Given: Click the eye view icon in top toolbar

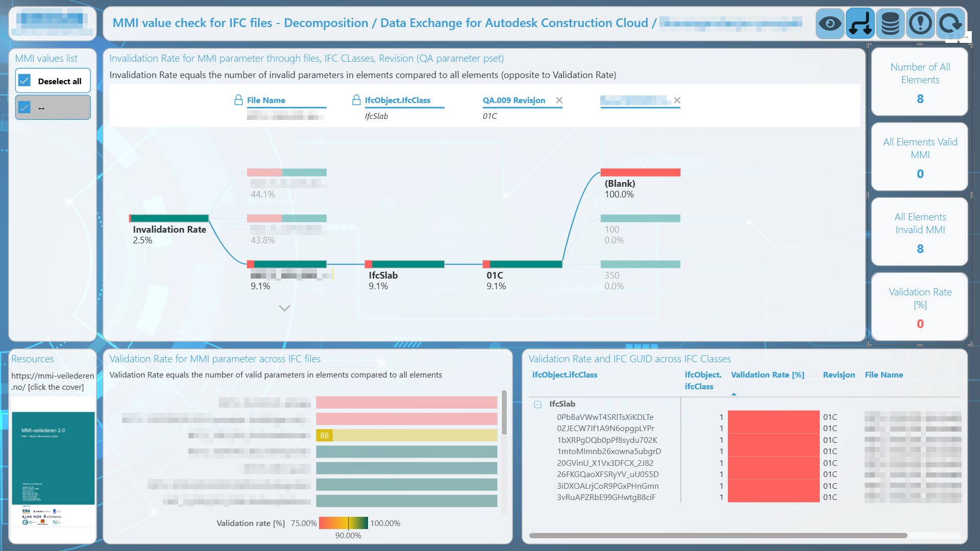Looking at the screenshot, I should click(829, 23).
